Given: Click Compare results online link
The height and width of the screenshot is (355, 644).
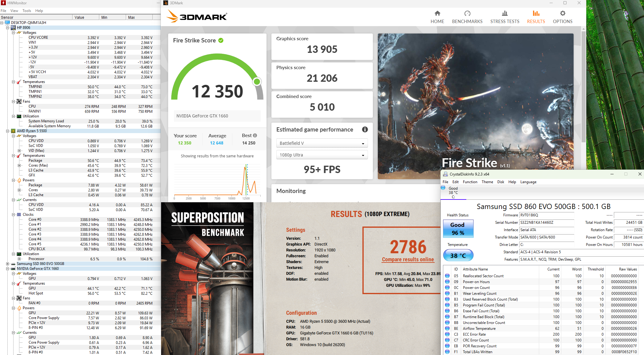Looking at the screenshot, I should point(408,259).
